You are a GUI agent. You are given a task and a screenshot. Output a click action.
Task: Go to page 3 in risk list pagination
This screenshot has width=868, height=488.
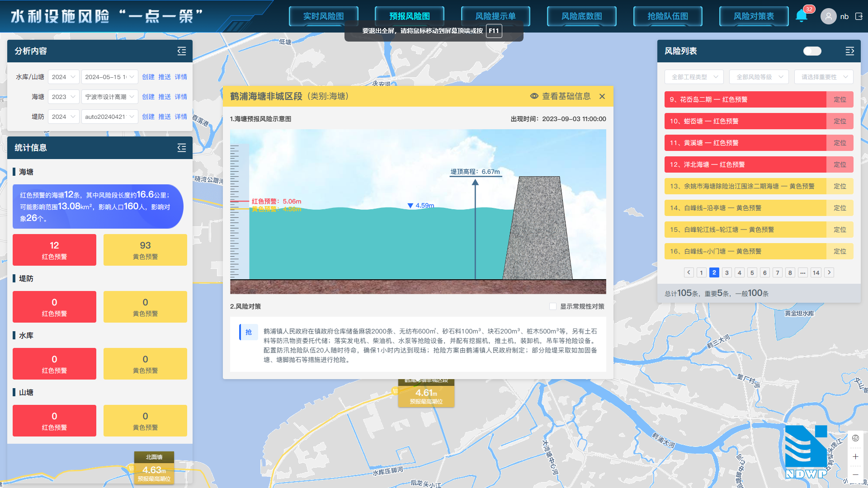(727, 272)
